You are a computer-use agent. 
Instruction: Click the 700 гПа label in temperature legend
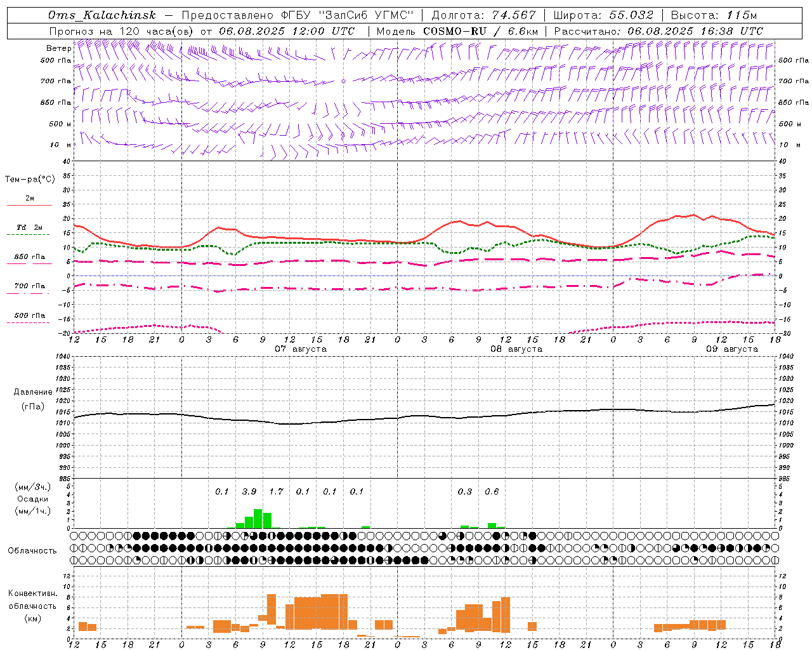30,286
